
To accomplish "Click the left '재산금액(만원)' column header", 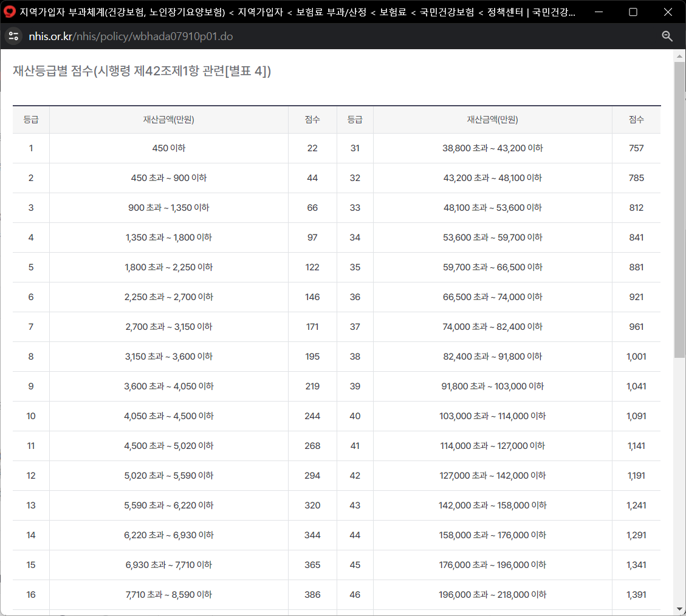I will click(169, 120).
